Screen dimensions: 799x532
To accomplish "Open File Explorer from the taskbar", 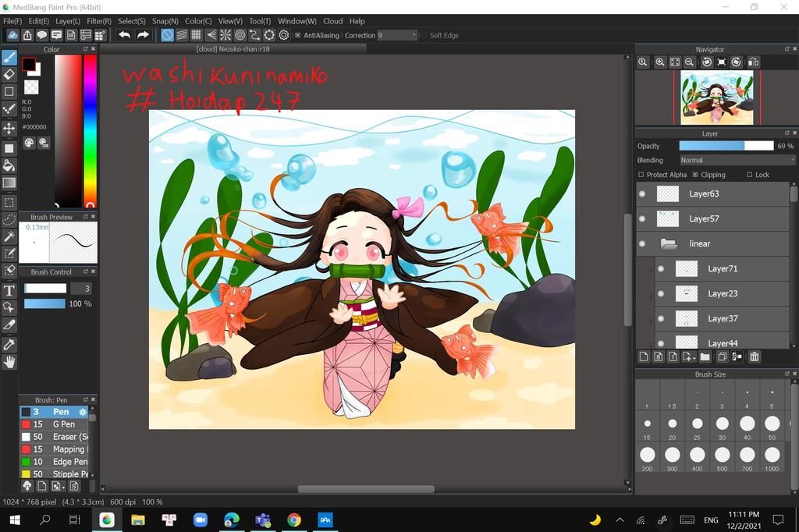I will click(x=138, y=520).
